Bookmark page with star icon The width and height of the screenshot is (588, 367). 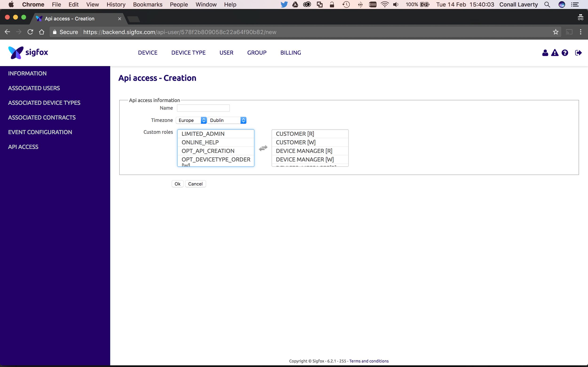[x=556, y=32]
